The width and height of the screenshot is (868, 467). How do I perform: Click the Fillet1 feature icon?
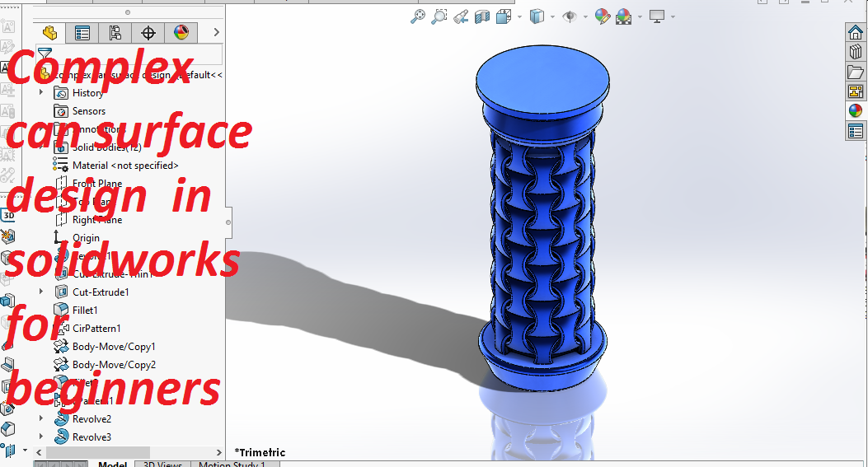pos(61,311)
